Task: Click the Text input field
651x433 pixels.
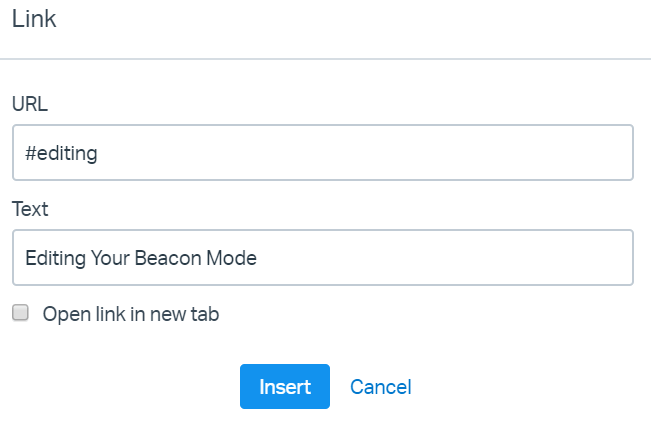Action: pos(323,258)
